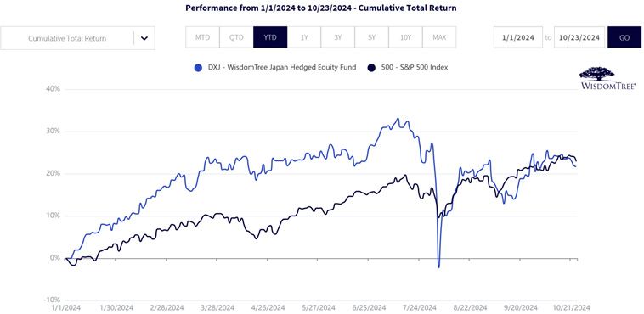Image resolution: width=644 pixels, height=314 pixels.
Task: Toggle the S&P 500 dark legend dot
Action: tap(371, 68)
